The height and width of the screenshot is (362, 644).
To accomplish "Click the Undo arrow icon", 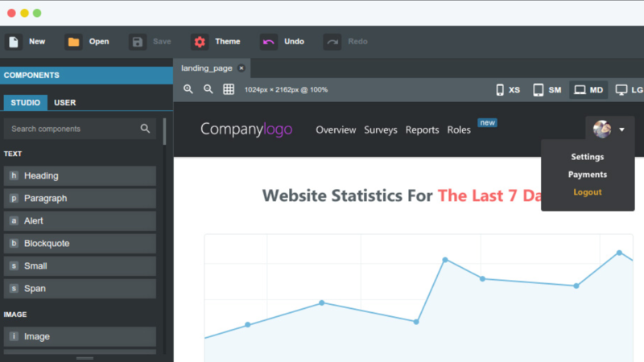I will (x=269, y=42).
